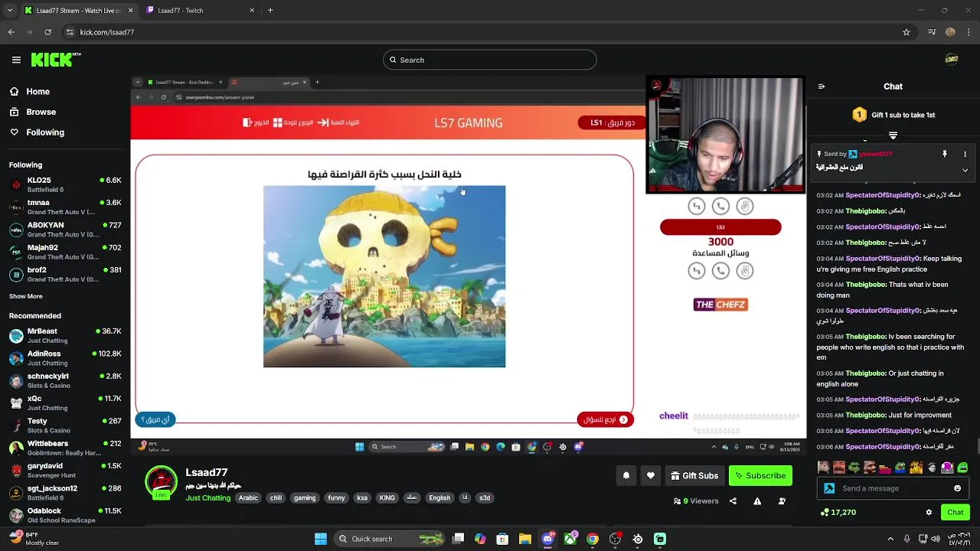Collapse chat panel with arrow icon
Image resolution: width=980 pixels, height=551 pixels.
(822, 86)
